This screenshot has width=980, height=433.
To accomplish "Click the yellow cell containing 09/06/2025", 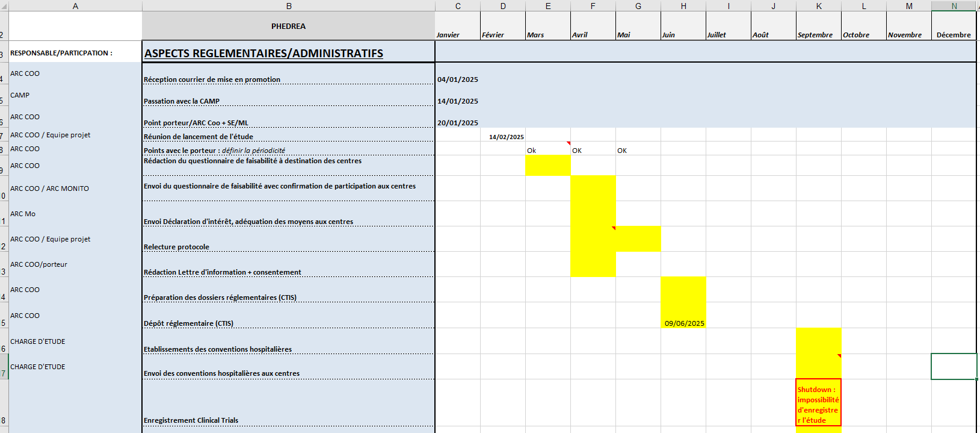I will coord(683,323).
